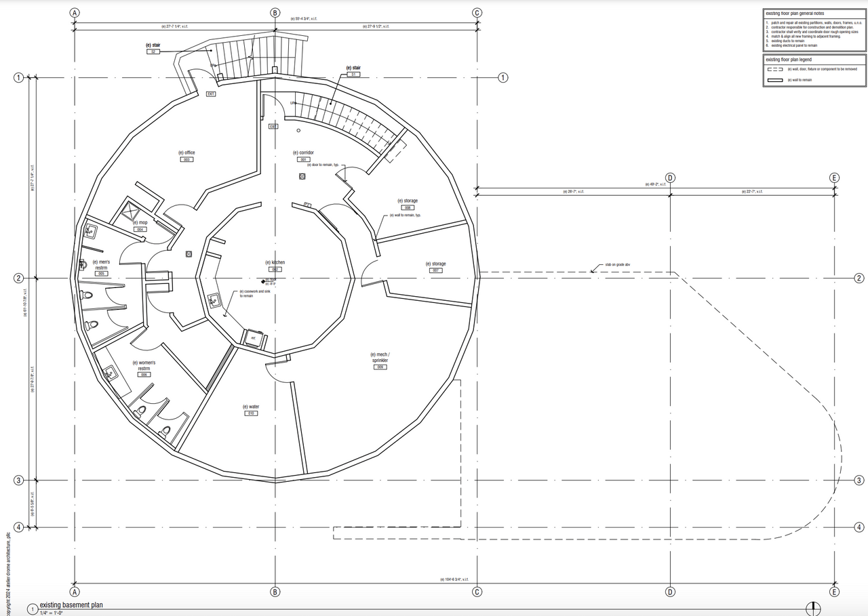
Task: Click the sink in the men's restroom
Action: click(90, 232)
